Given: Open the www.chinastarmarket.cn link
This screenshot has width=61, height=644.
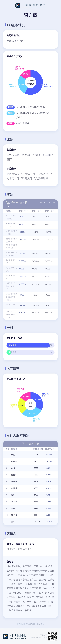Looking at the screenshot, I should 18,639.
